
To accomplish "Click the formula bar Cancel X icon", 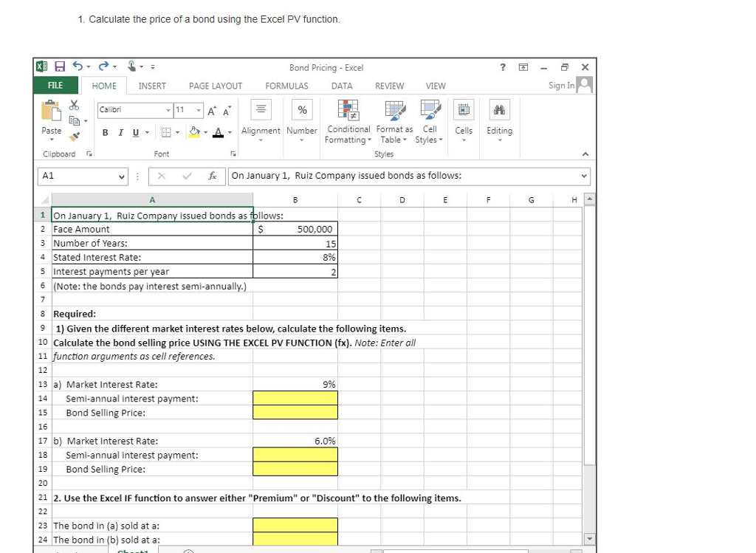I will coord(162,176).
